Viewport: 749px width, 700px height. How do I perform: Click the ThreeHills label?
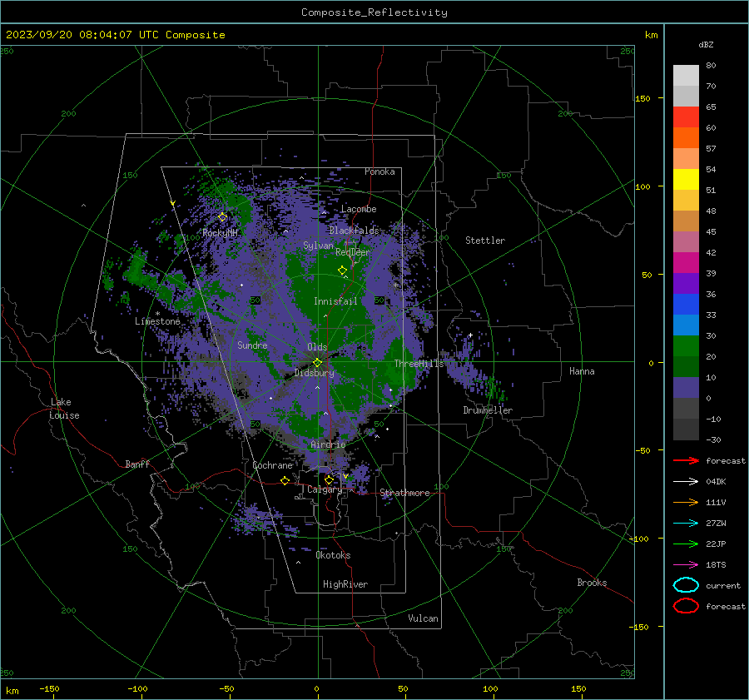tap(419, 364)
